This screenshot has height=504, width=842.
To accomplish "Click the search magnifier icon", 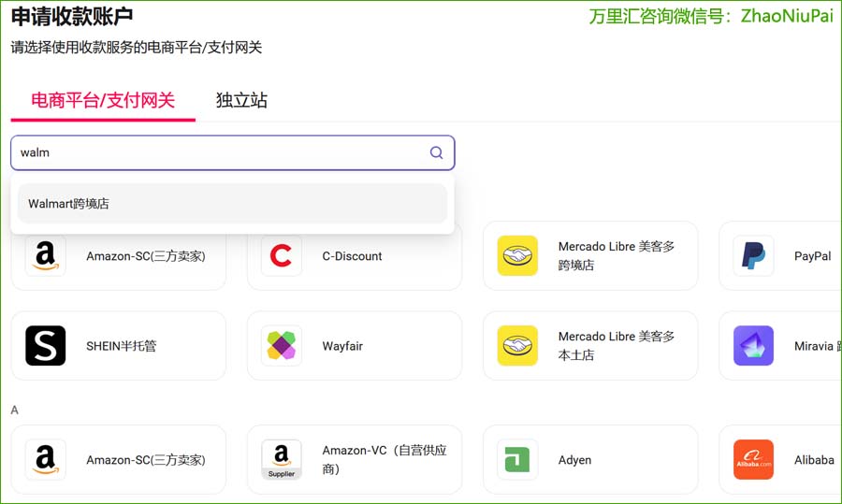I will tap(437, 153).
